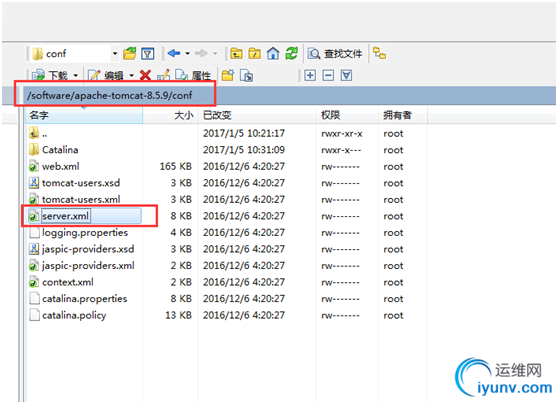Screen dimensions: 558x404
Task: Click the 2017/1/5 10:31:09 date cell
Action: 244,150
